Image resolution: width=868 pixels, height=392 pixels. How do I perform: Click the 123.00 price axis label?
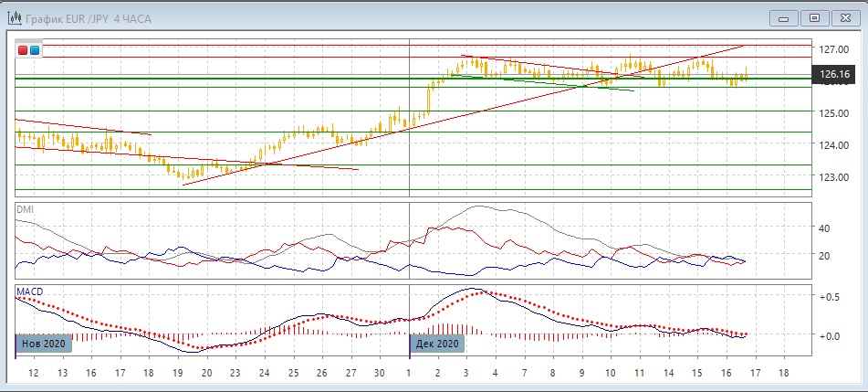[834, 177]
